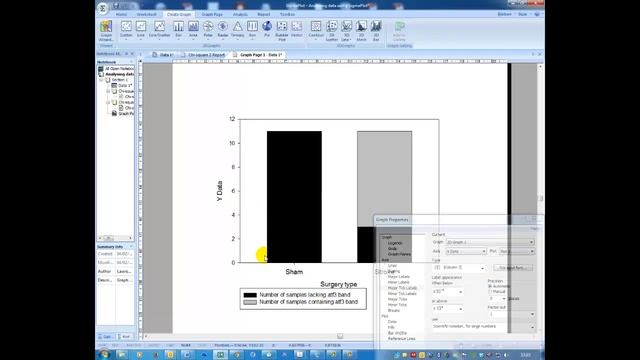The height and width of the screenshot is (360, 640).
Task: Open the Toolbox ribbon tab
Action: [287, 14]
